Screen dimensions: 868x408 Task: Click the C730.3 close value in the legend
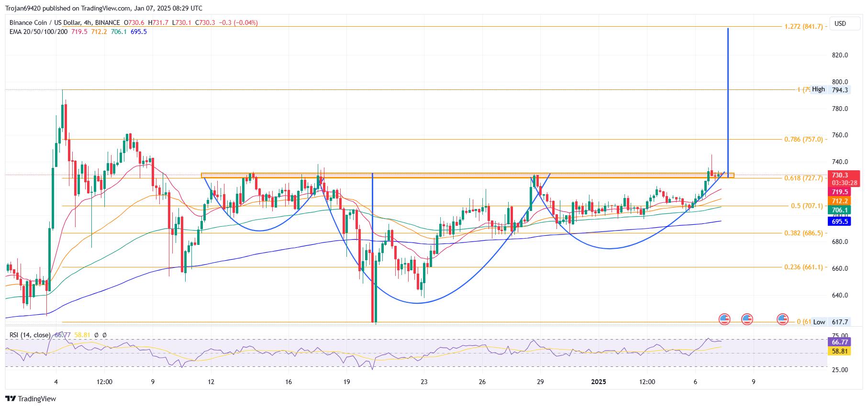pyautogui.click(x=205, y=22)
